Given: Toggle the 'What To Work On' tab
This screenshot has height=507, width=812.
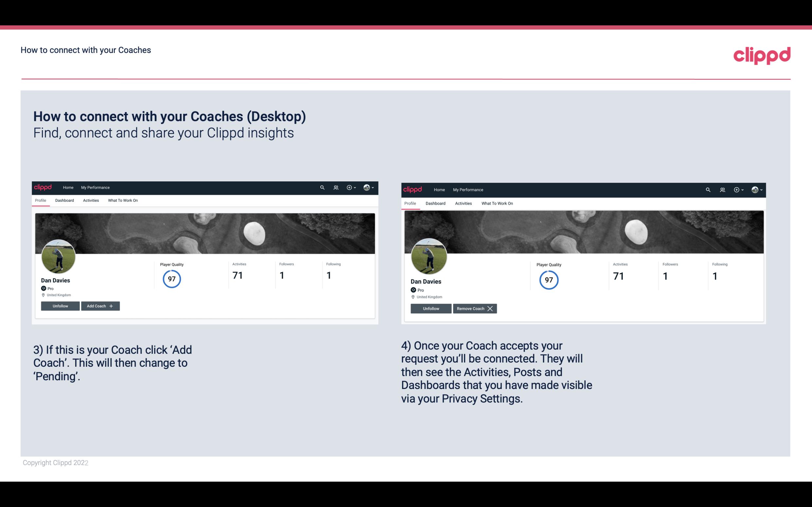Looking at the screenshot, I should [122, 200].
